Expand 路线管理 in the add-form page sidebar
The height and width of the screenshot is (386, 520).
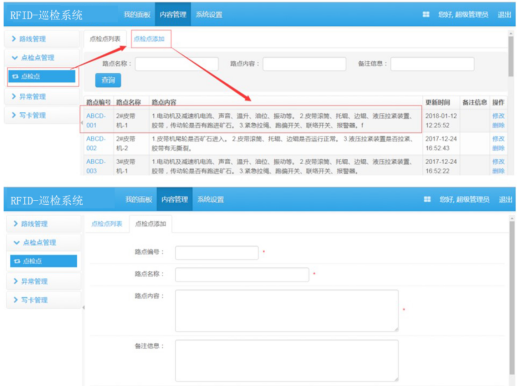point(43,224)
